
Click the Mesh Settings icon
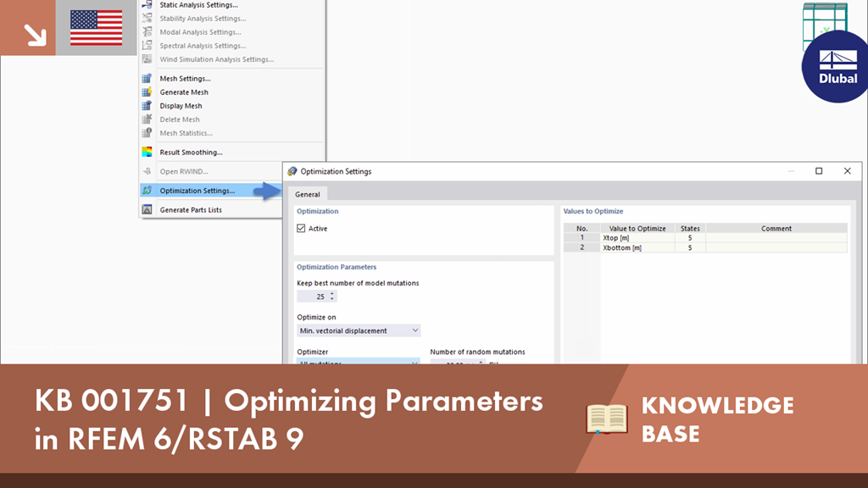[147, 79]
